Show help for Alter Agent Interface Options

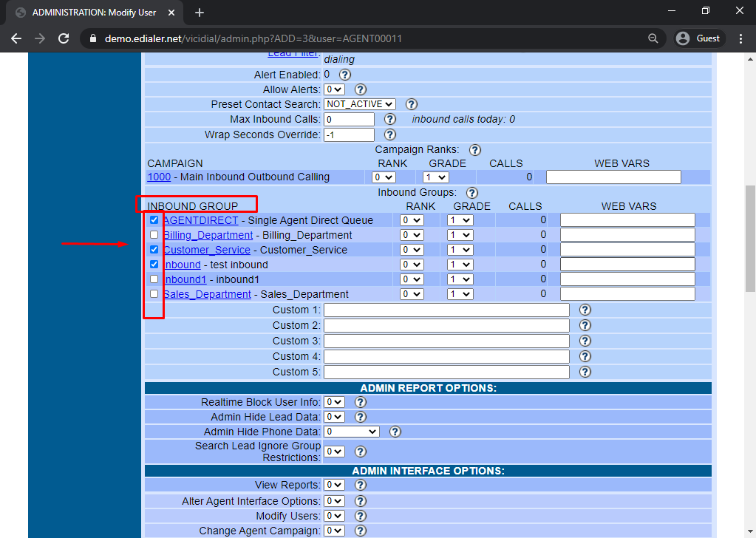click(360, 501)
